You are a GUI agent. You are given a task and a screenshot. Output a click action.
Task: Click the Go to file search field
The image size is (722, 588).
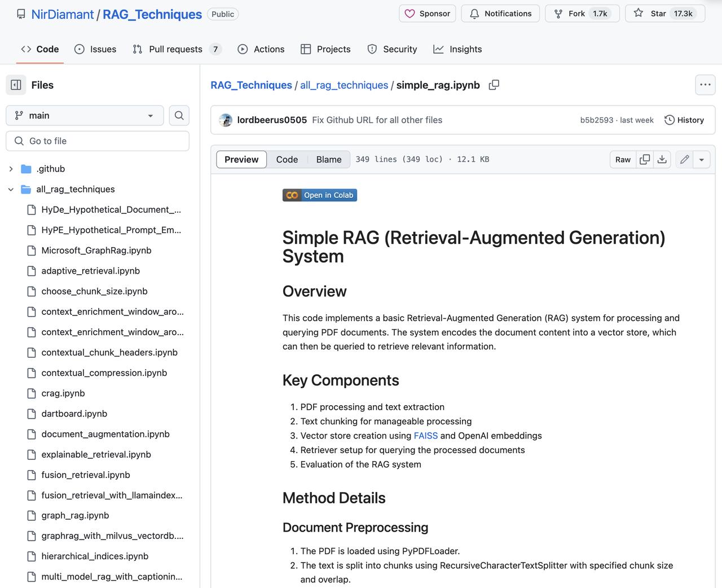[x=98, y=141]
